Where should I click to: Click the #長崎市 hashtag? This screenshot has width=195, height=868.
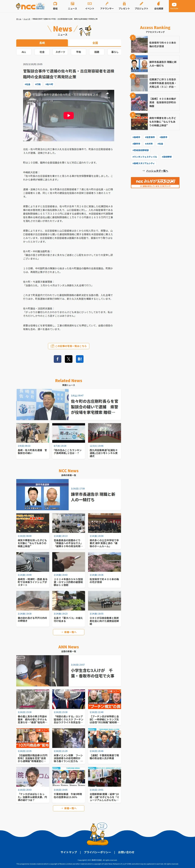pos(136,137)
